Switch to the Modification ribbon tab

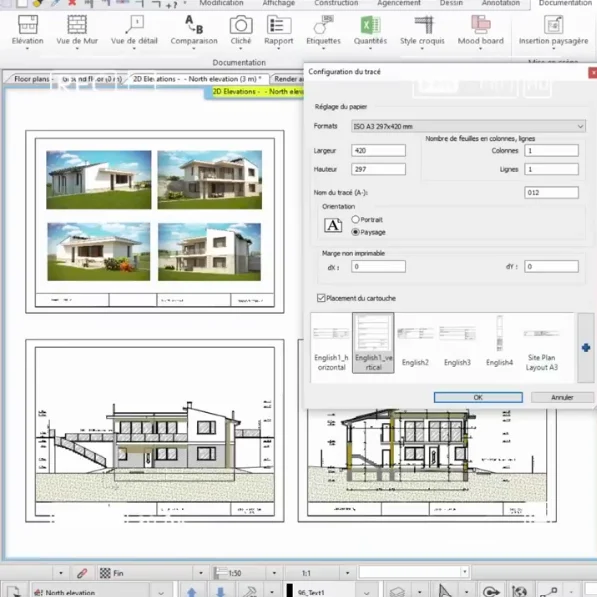221,3
